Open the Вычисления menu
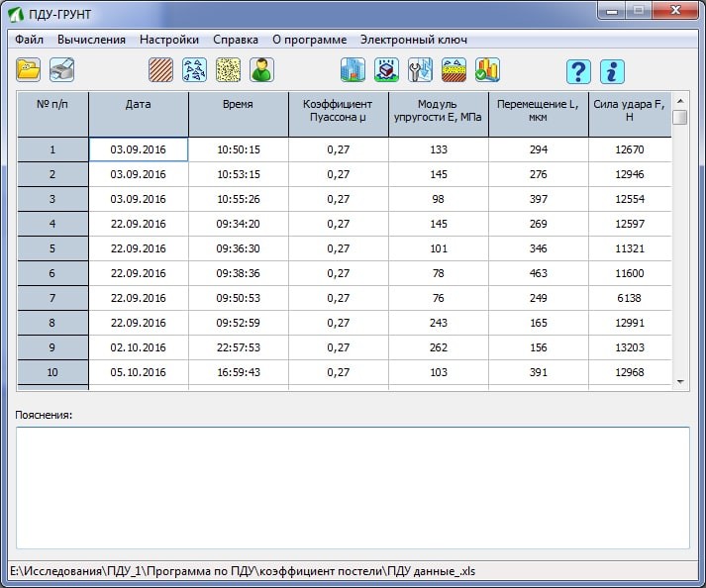The width and height of the screenshot is (706, 588). 91,40
